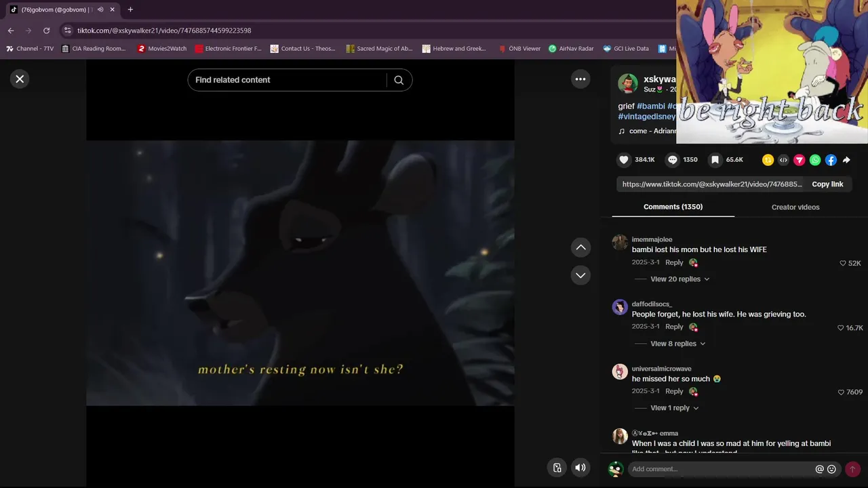The image size is (868, 488).
Task: Click the search magnifier icon
Action: (399, 80)
